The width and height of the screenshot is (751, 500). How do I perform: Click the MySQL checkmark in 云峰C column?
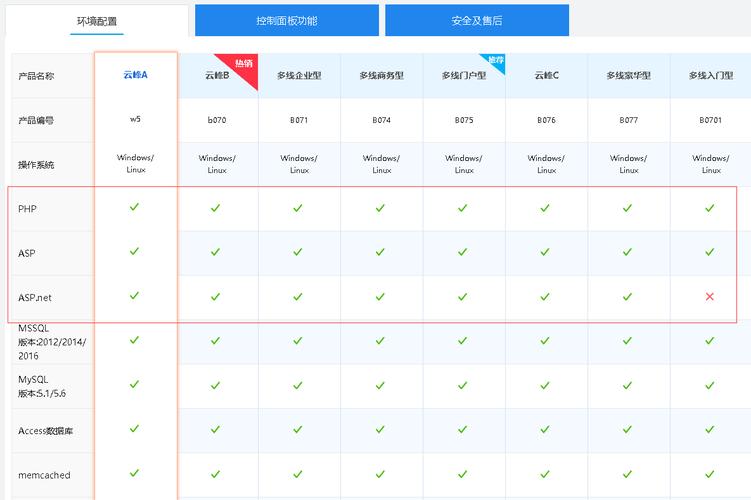coord(545,385)
